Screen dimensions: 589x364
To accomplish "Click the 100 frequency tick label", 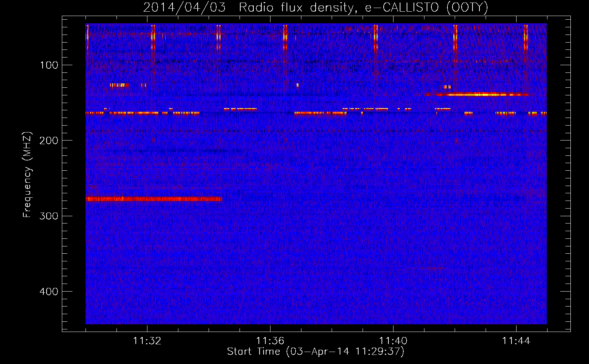I will tap(49, 65).
